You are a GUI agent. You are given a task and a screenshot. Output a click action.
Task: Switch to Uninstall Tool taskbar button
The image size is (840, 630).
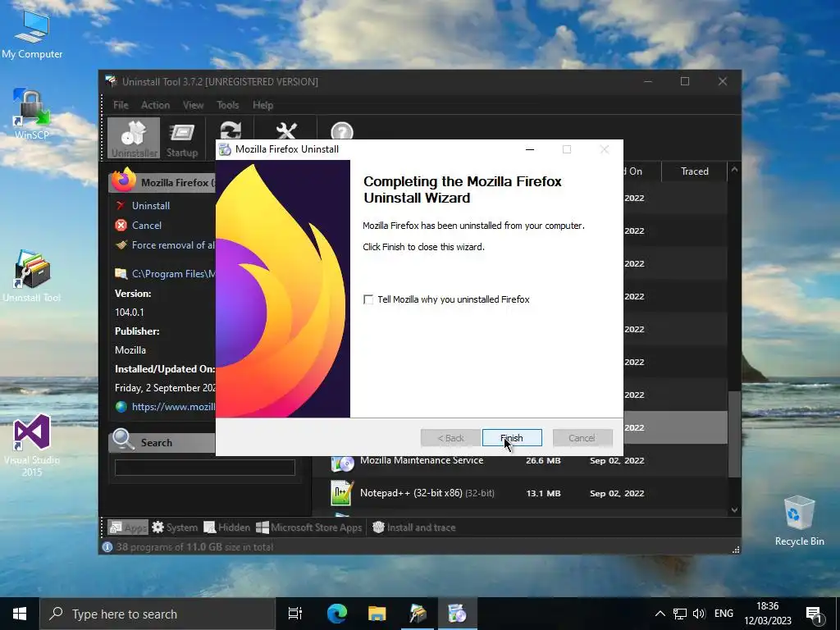418,614
